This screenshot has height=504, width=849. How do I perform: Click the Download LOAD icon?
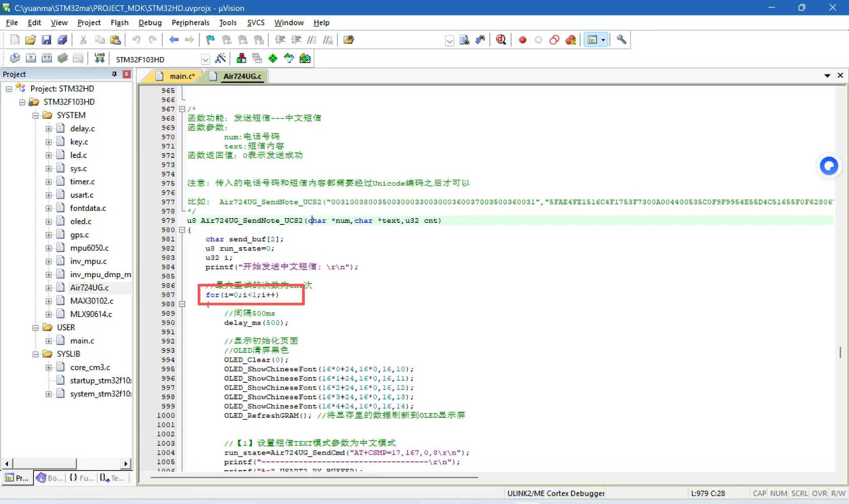click(x=100, y=59)
